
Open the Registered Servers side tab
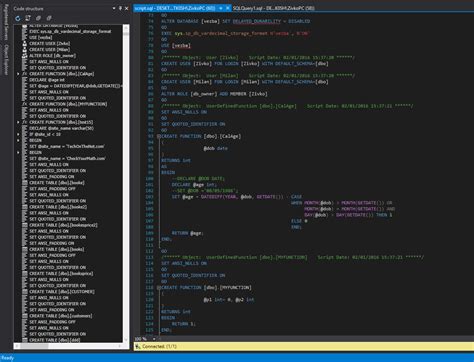click(x=6, y=22)
